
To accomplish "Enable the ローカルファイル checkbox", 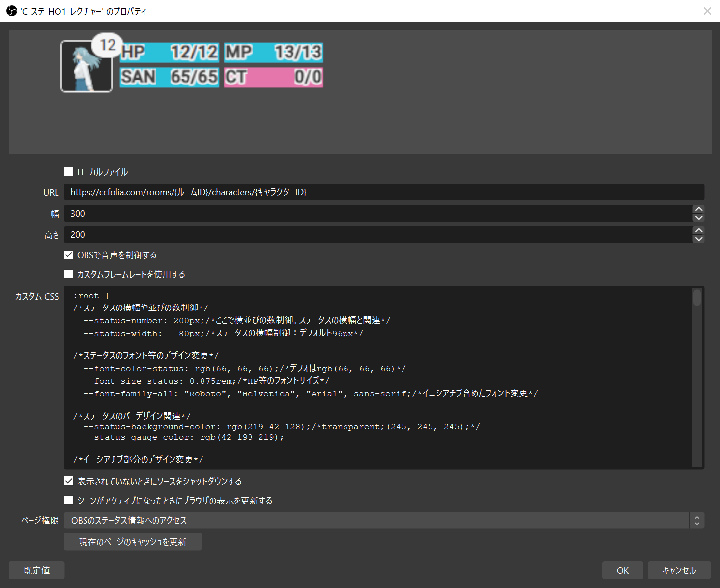I will [x=69, y=171].
